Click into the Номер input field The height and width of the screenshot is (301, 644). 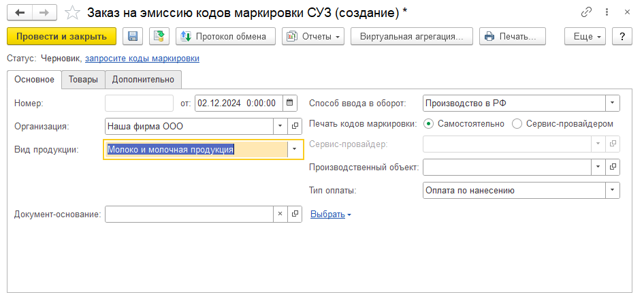click(140, 103)
